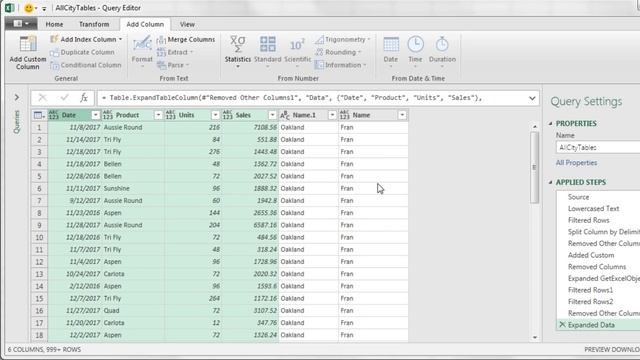Screen dimensions: 640x360
Task: Select the Add Column tab
Action: tap(145, 24)
